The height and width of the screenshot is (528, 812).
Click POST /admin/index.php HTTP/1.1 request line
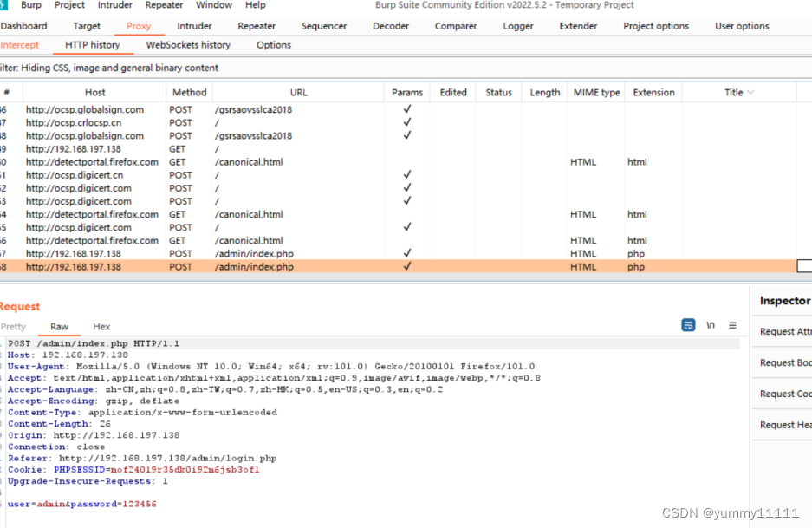(94, 343)
